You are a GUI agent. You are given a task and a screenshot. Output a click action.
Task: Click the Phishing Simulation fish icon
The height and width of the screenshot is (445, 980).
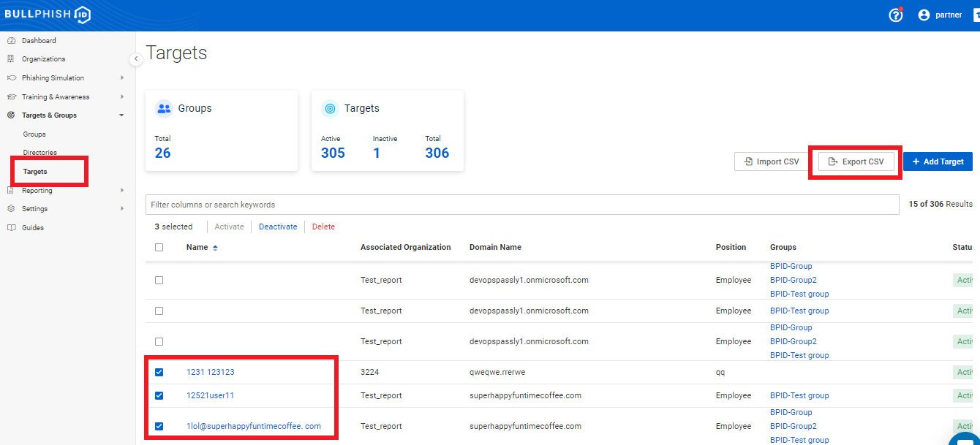click(x=11, y=78)
